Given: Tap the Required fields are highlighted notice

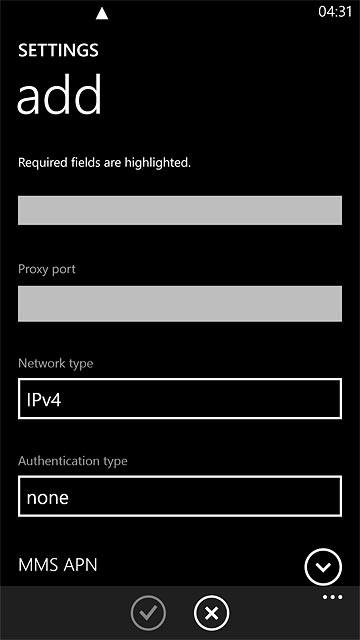Looking at the screenshot, I should (104, 163).
